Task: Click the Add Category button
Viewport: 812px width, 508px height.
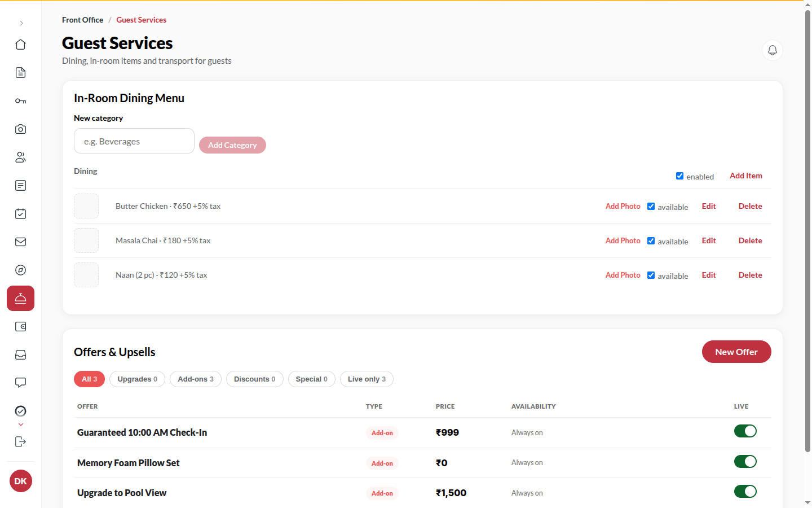Action: tap(232, 145)
